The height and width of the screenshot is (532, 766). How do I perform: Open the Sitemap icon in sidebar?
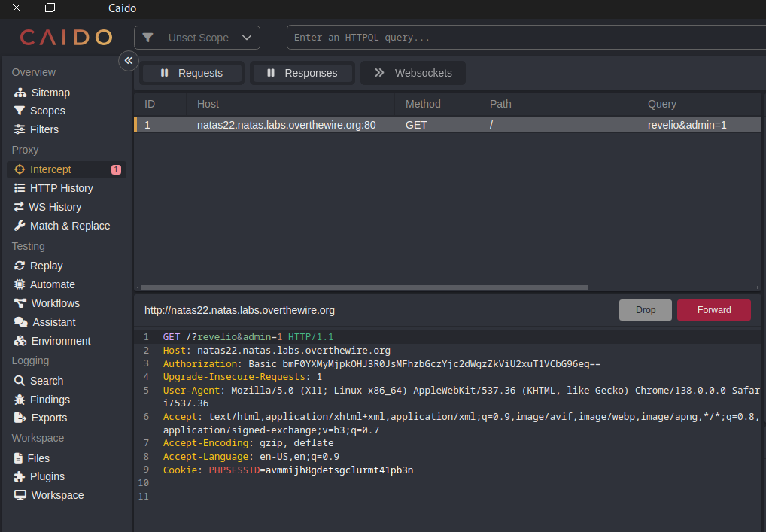[20, 93]
